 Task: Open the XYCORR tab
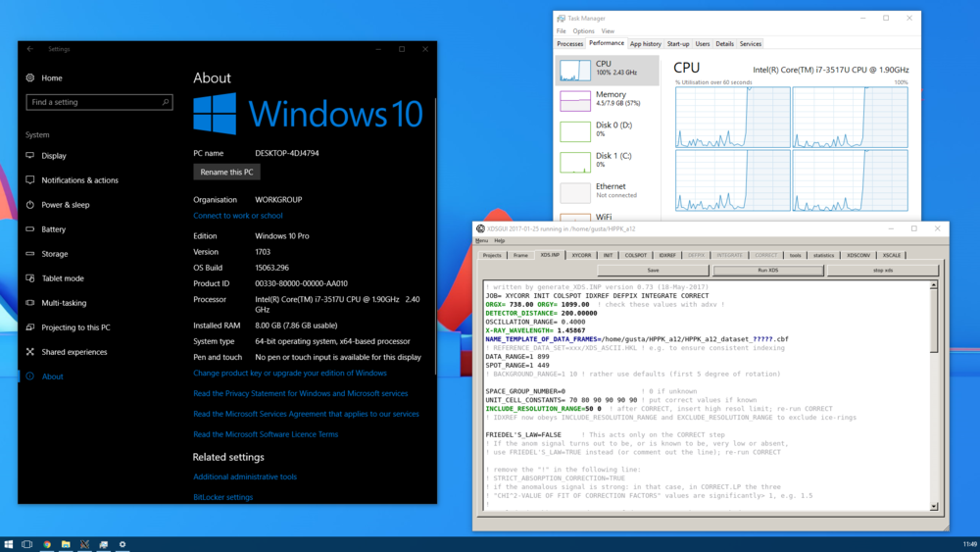click(x=581, y=255)
